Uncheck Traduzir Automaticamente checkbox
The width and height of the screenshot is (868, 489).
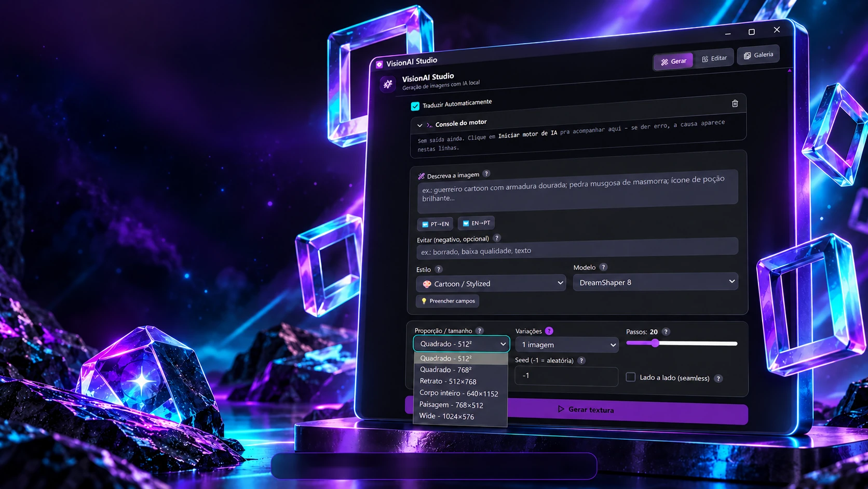point(415,106)
